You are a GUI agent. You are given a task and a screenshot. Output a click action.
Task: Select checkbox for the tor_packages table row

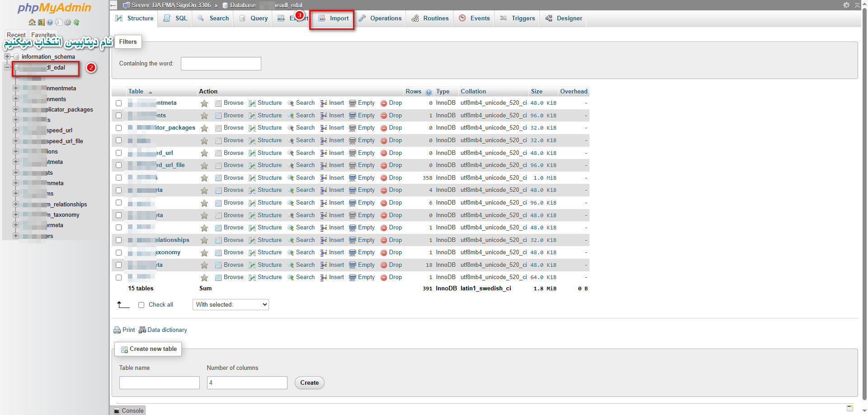[118, 128]
